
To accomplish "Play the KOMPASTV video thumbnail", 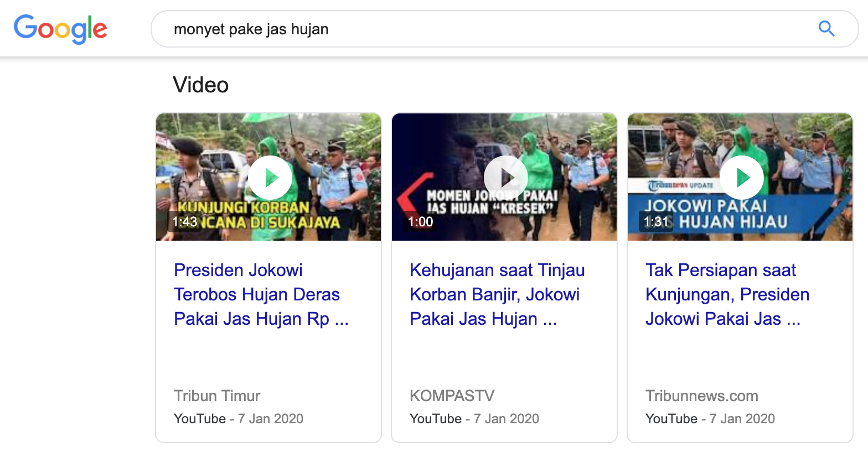I will (504, 177).
